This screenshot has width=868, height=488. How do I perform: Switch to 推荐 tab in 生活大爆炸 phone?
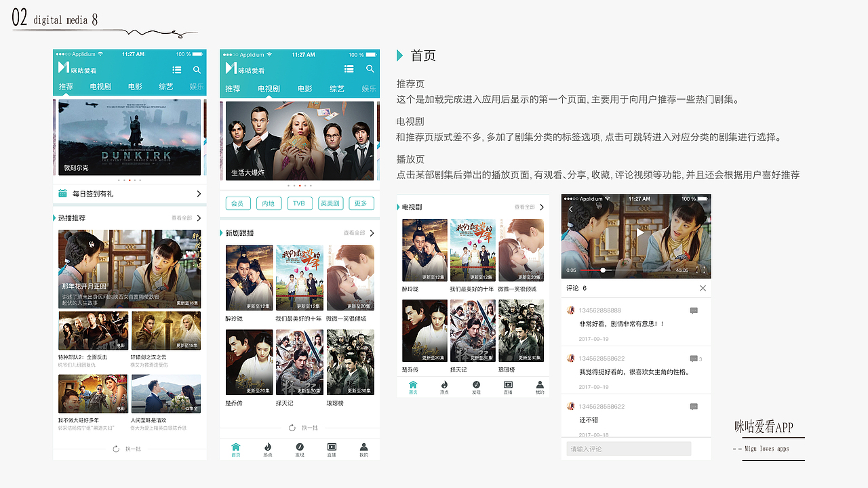(x=233, y=89)
